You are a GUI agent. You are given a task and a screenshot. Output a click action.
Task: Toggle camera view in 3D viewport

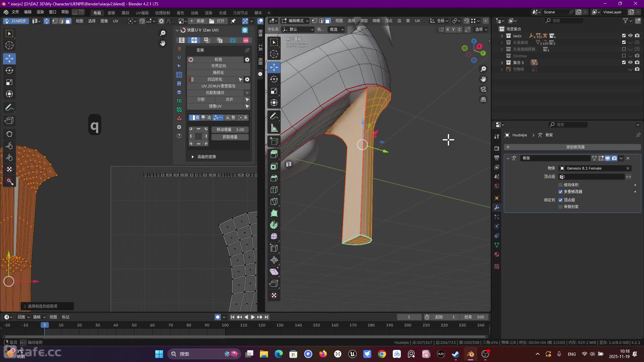pyautogui.click(x=483, y=89)
